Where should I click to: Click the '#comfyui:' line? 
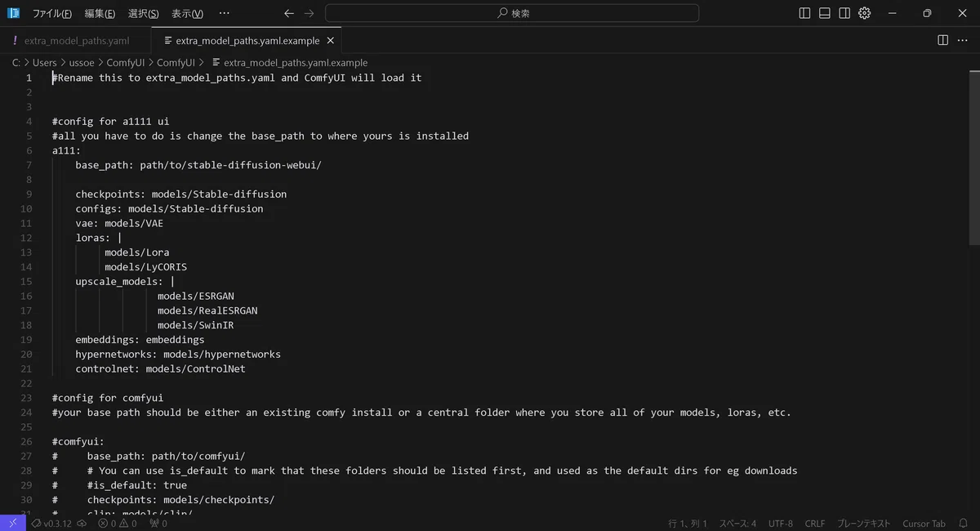pyautogui.click(x=78, y=441)
